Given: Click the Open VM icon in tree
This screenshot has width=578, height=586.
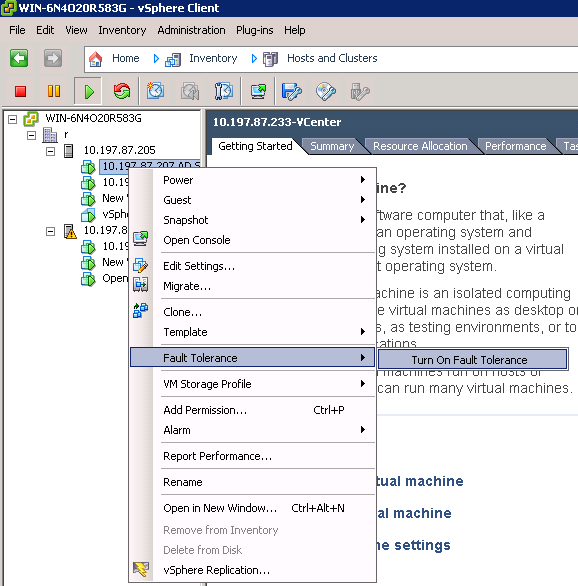Looking at the screenshot, I should coord(88,279).
